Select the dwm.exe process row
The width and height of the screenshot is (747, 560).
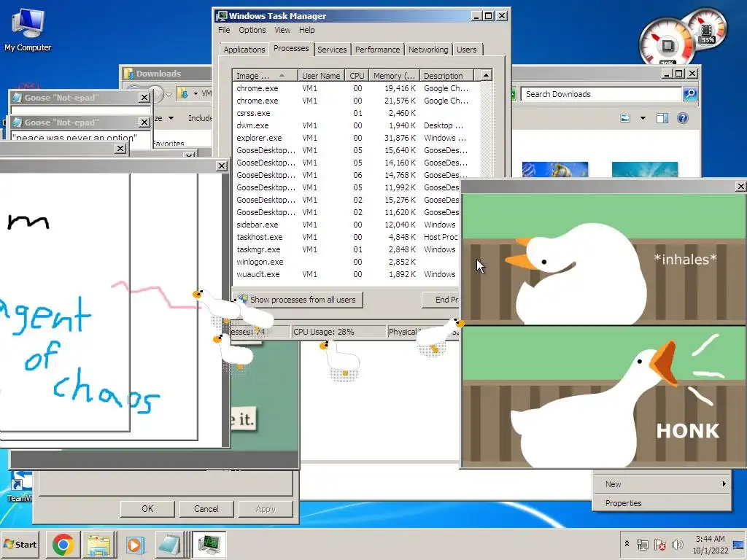pyautogui.click(x=356, y=125)
